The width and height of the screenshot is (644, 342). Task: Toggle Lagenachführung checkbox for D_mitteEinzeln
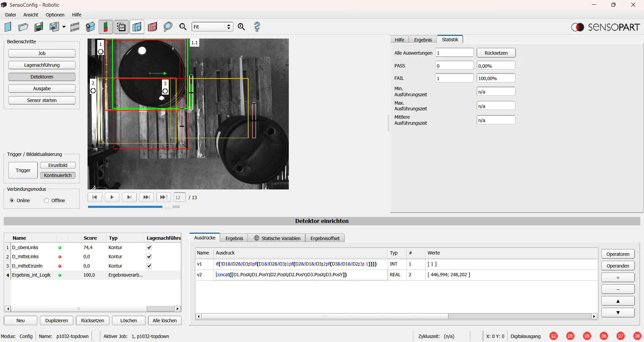tap(149, 266)
